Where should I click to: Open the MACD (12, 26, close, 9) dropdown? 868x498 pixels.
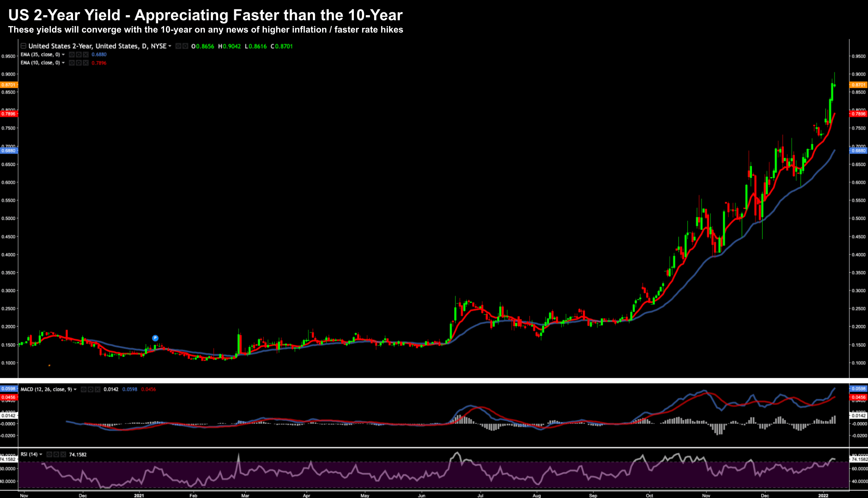click(x=75, y=390)
